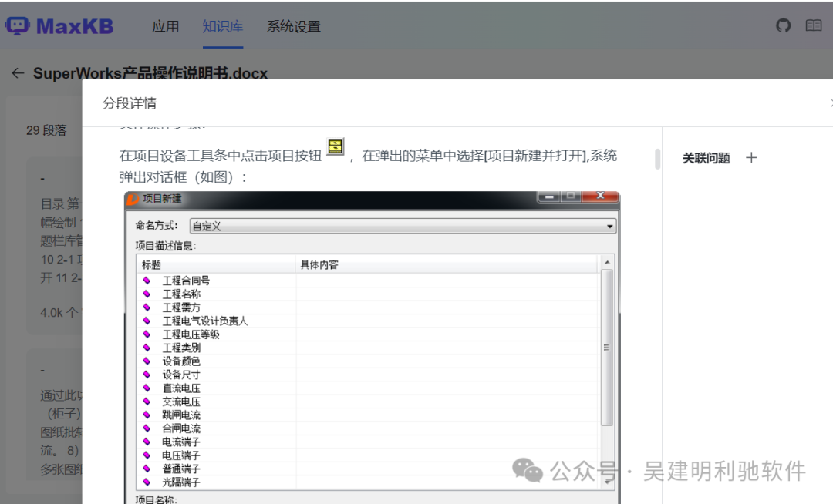Screen dimensions: 833x504
Task: Select the 光隔端子 row
Action: 368,482
